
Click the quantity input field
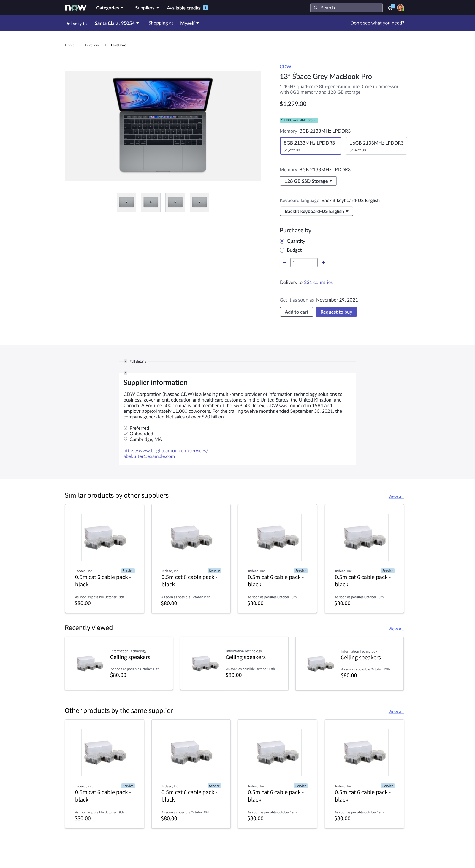pos(304,263)
